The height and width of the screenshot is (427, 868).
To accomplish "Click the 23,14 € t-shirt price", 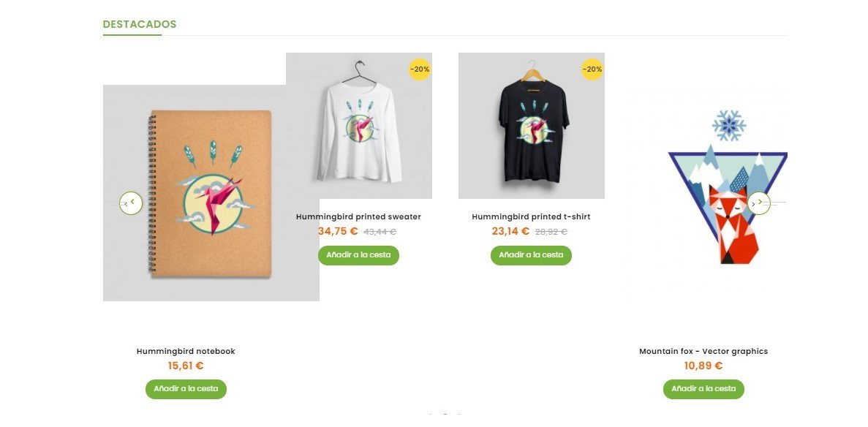I will tap(510, 231).
